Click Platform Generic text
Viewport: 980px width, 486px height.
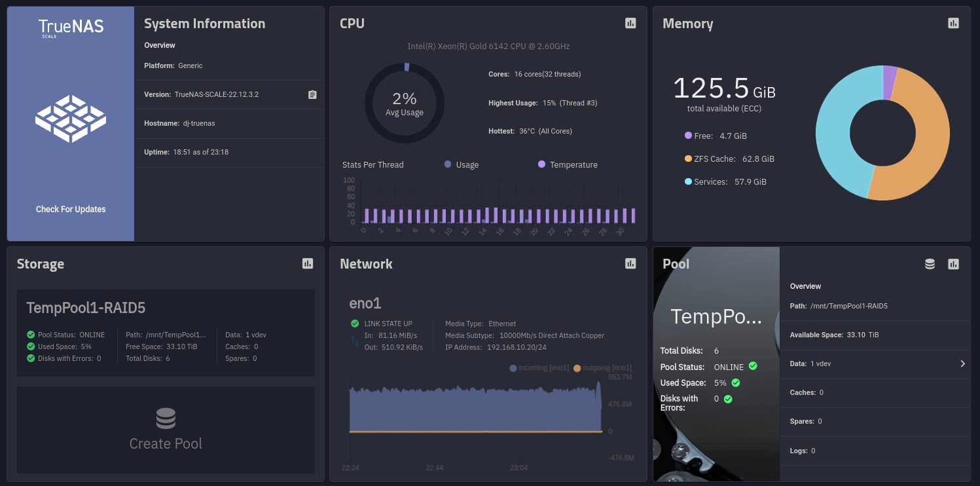pyautogui.click(x=173, y=65)
